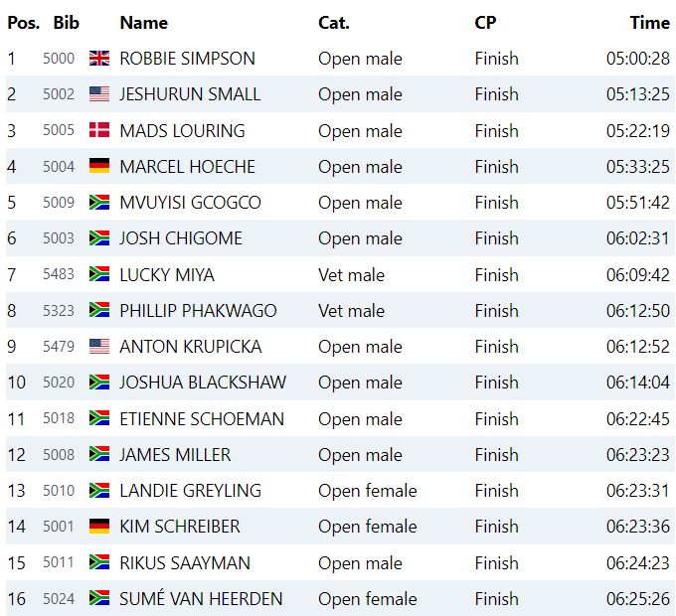Screen dimensions: 676x616
Task: Select the Name column header
Action: (x=143, y=23)
